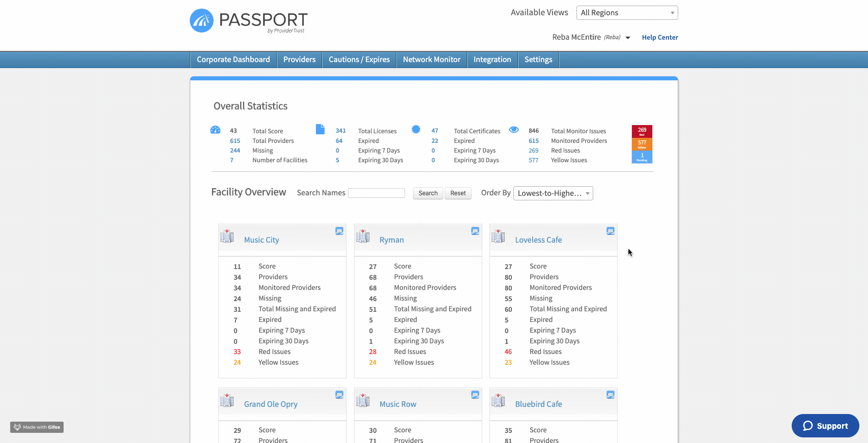Open the Music Row monitor icon
Viewport: 868px width, 443px height.
(x=475, y=395)
